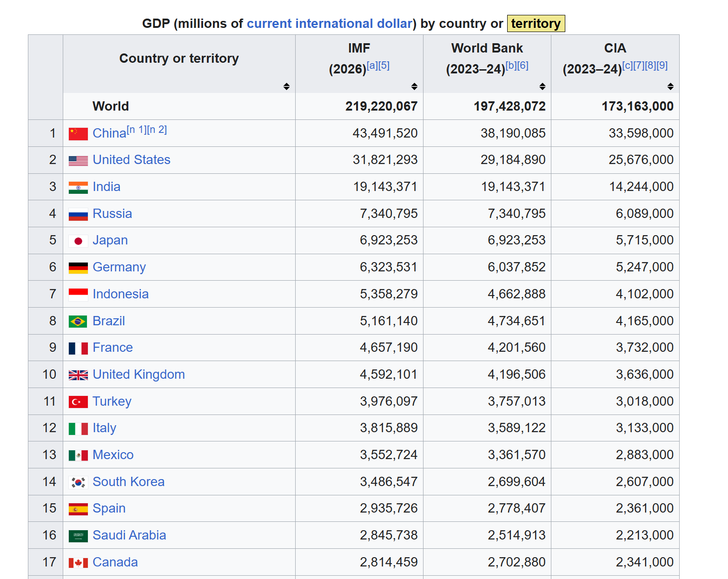Image resolution: width=728 pixels, height=579 pixels.
Task: Click the Indonesia flag icon
Action: pyautogui.click(x=78, y=295)
